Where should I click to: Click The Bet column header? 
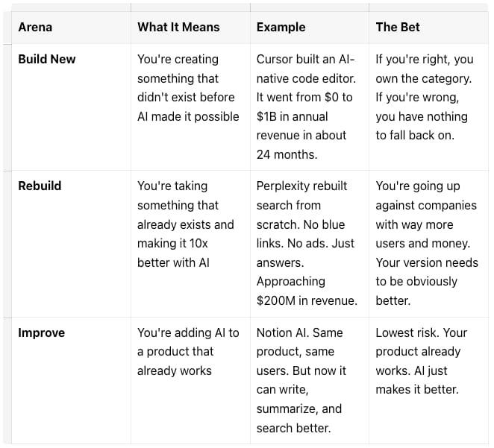pyautogui.click(x=397, y=28)
